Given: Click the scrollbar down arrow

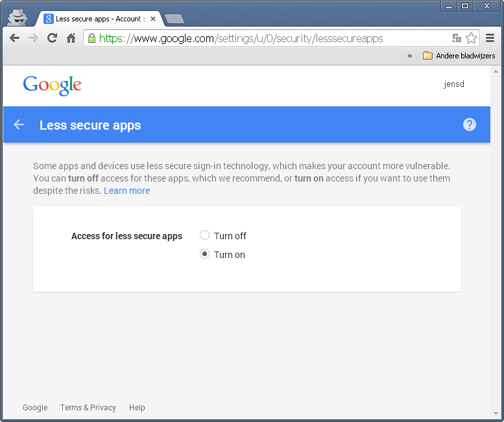Looking at the screenshot, I should [x=496, y=414].
